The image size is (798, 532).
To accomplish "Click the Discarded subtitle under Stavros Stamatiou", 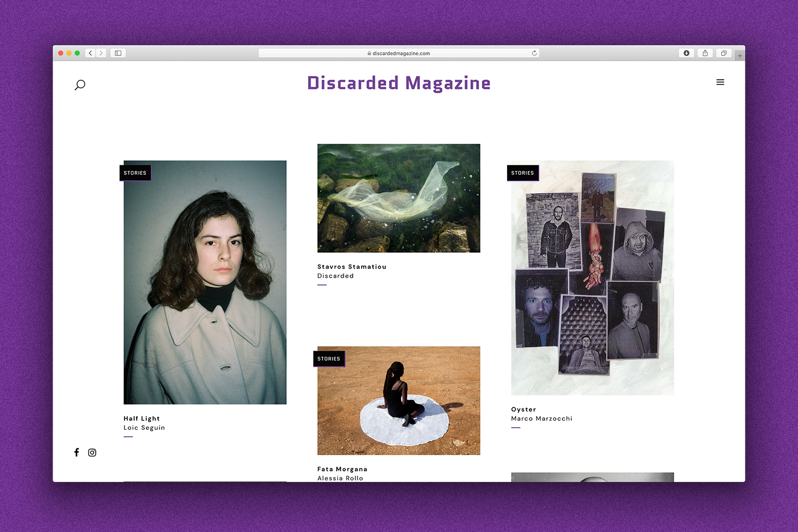I will 335,276.
